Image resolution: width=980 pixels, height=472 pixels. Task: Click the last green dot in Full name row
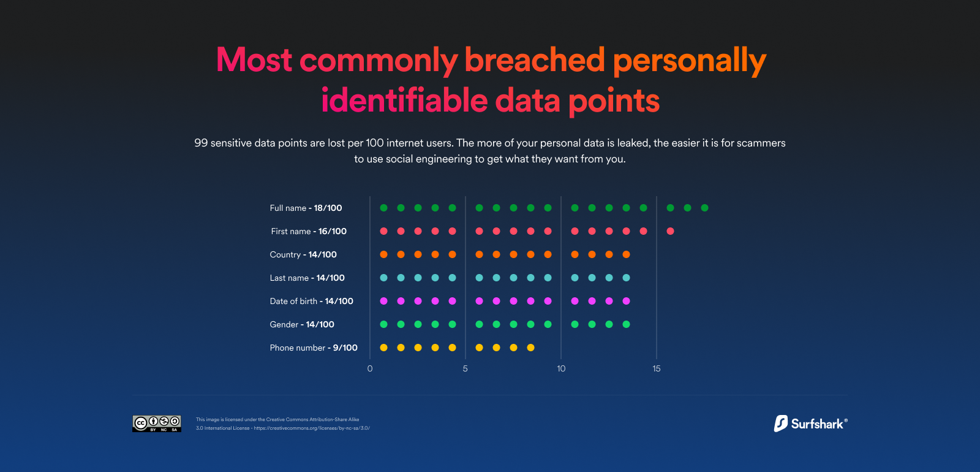[704, 208]
